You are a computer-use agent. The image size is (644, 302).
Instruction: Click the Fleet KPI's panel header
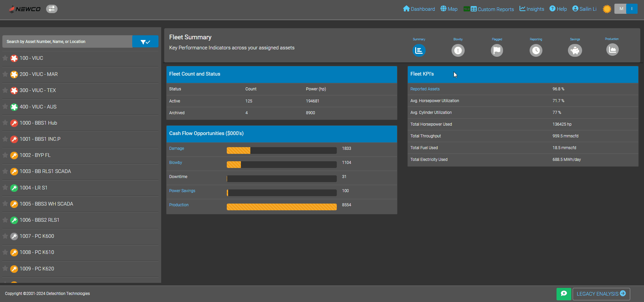coord(523,74)
